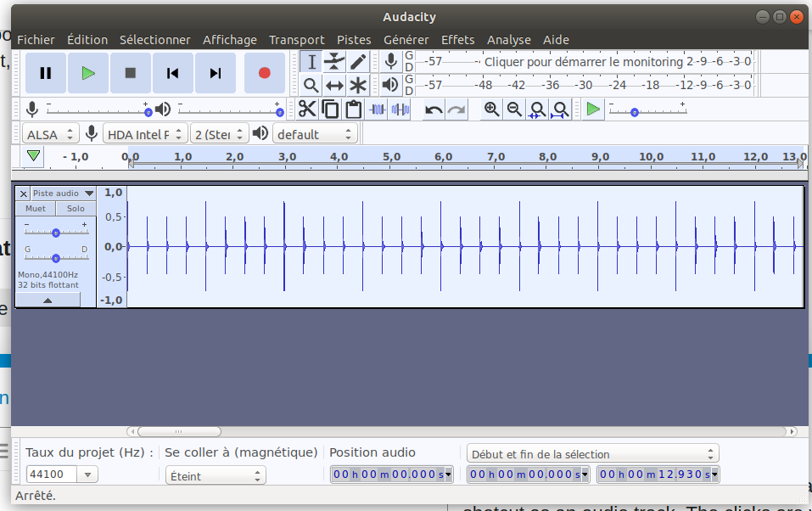Start recording with the red Record button
This screenshot has height=511, width=812.
click(x=264, y=73)
